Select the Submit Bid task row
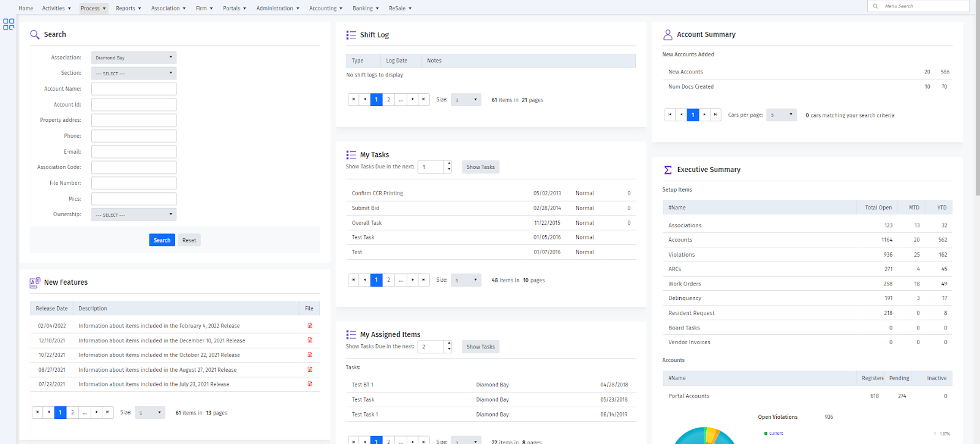Image resolution: width=980 pixels, height=444 pixels. pyautogui.click(x=491, y=208)
